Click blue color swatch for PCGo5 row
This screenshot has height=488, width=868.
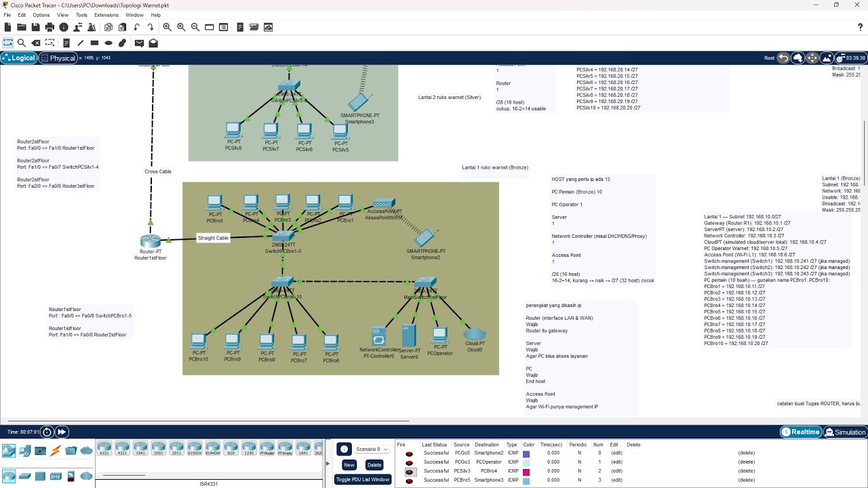(526, 453)
